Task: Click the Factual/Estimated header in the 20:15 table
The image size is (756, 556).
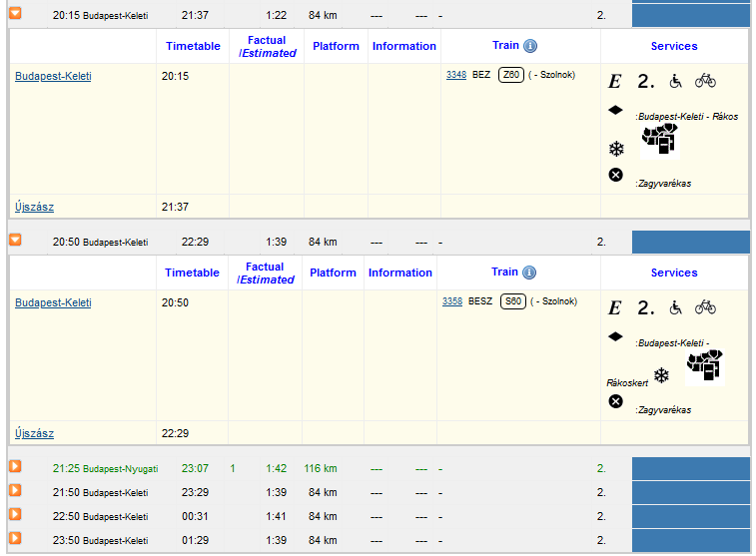Action: click(x=267, y=47)
